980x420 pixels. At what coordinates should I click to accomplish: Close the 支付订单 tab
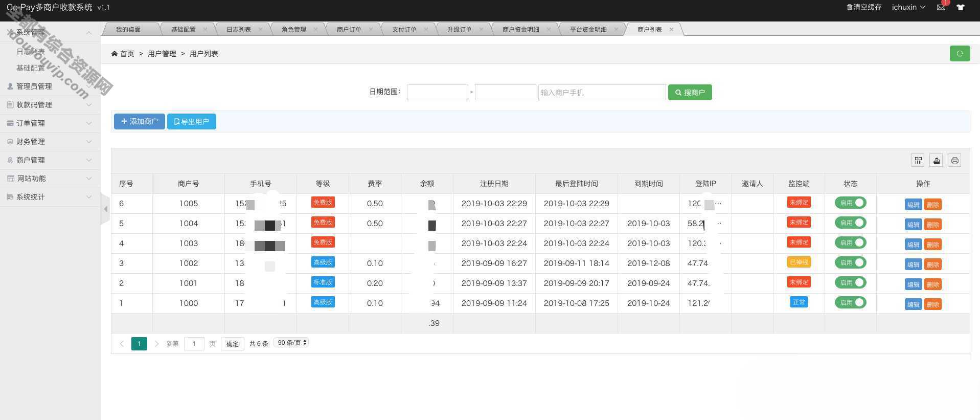click(x=426, y=29)
